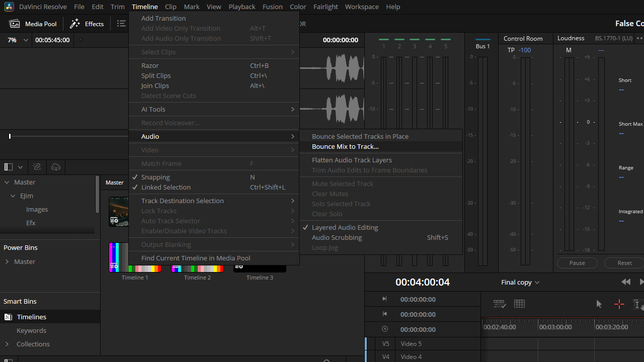Click the Bus 1 meter label
The height and width of the screenshot is (362, 644).
(x=482, y=46)
